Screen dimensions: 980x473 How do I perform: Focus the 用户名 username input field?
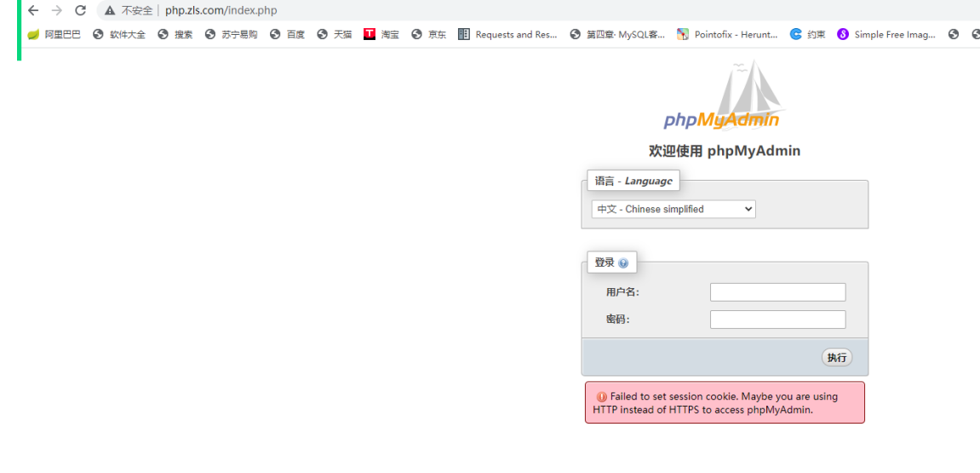pos(777,292)
